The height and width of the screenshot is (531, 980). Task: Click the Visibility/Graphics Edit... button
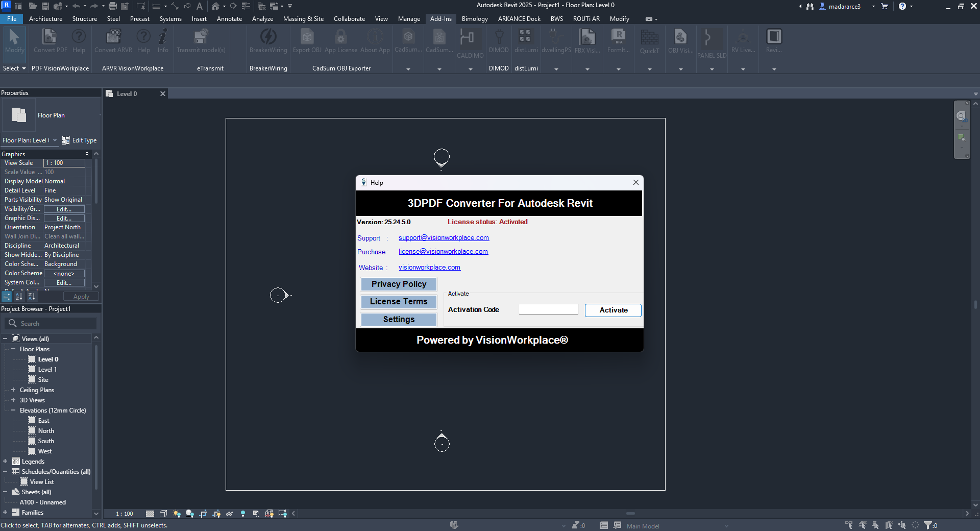(x=64, y=209)
